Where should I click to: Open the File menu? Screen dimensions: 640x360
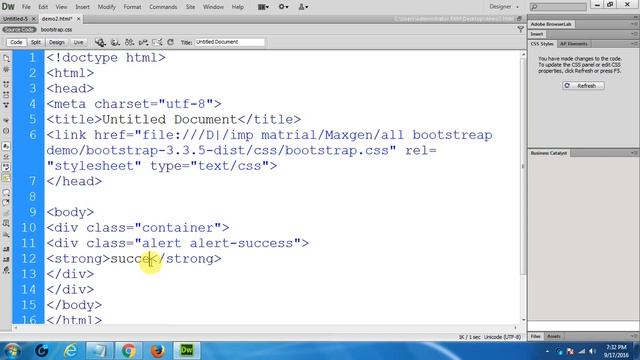point(26,7)
